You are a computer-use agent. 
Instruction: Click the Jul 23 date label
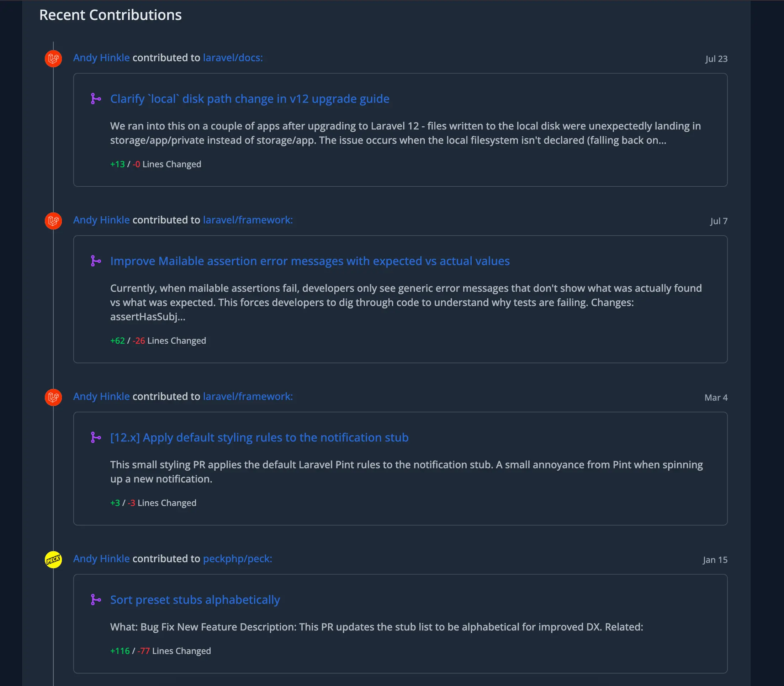[716, 59]
